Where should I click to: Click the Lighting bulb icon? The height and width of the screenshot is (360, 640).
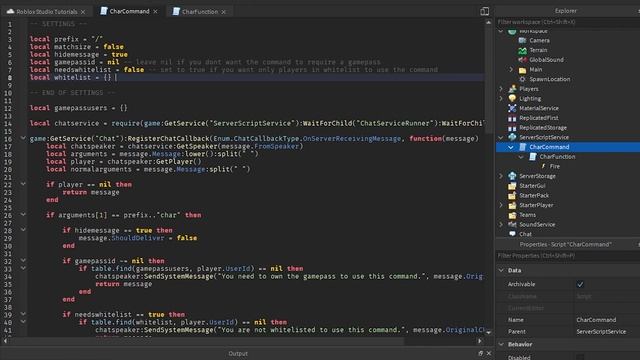512,99
